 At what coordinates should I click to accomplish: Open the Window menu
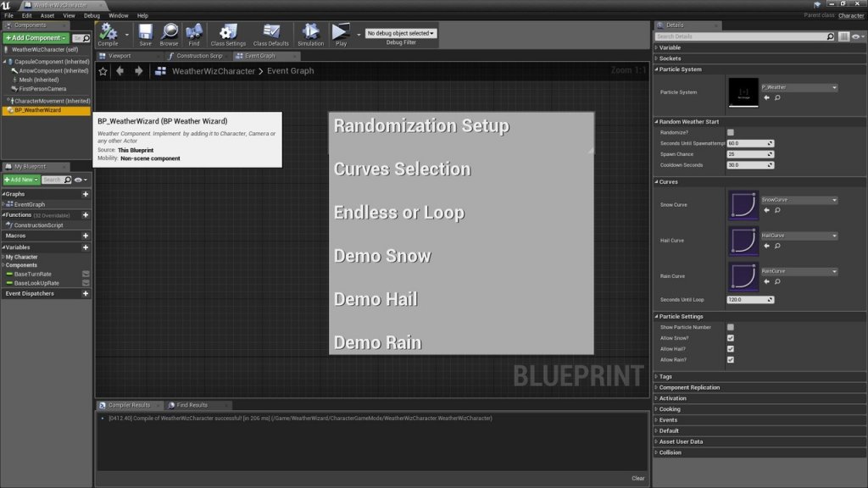click(x=118, y=15)
